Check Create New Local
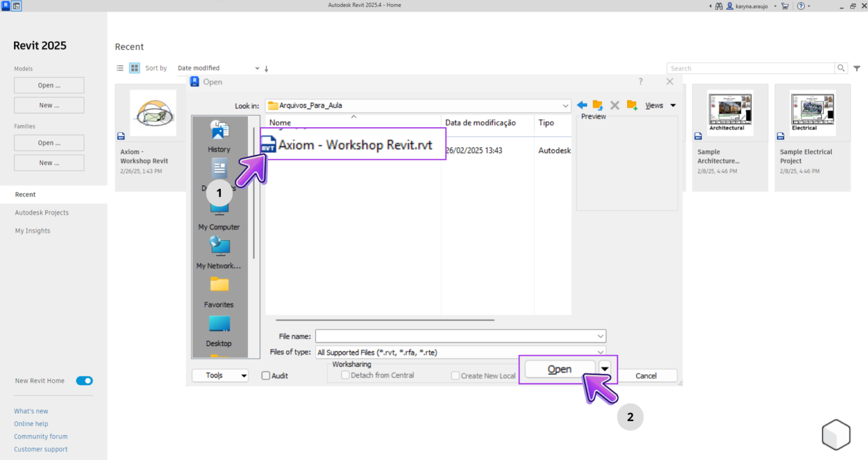The height and width of the screenshot is (460, 868). pos(455,376)
